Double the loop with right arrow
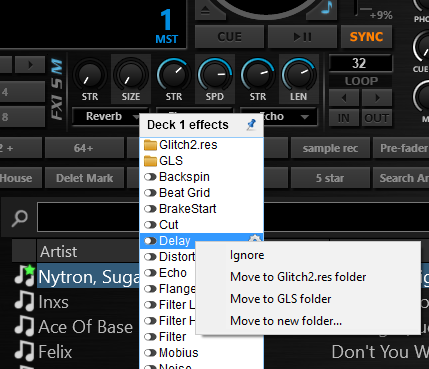Image resolution: width=429 pixels, height=369 pixels. (377, 98)
